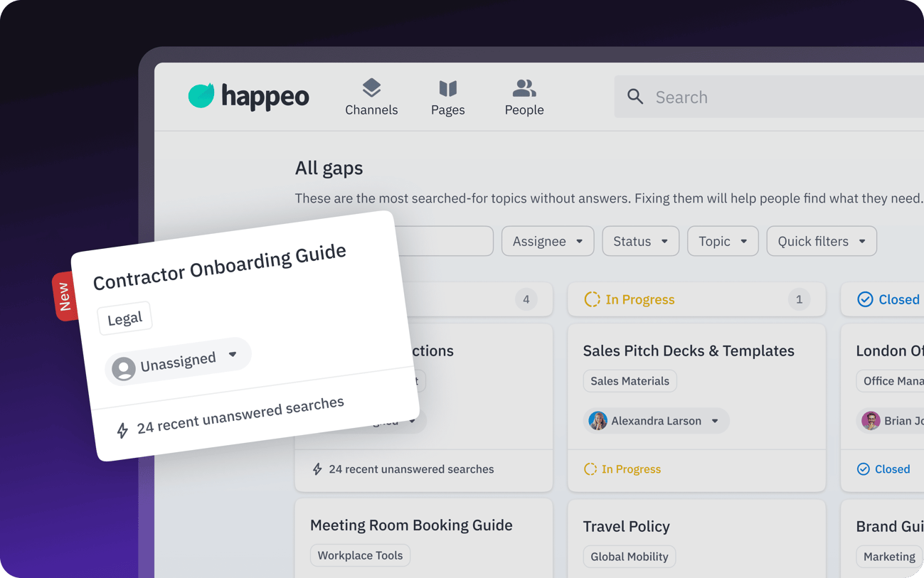Screen dimensions: 924x578
Task: Open the People directory icon
Action: pyautogui.click(x=524, y=87)
